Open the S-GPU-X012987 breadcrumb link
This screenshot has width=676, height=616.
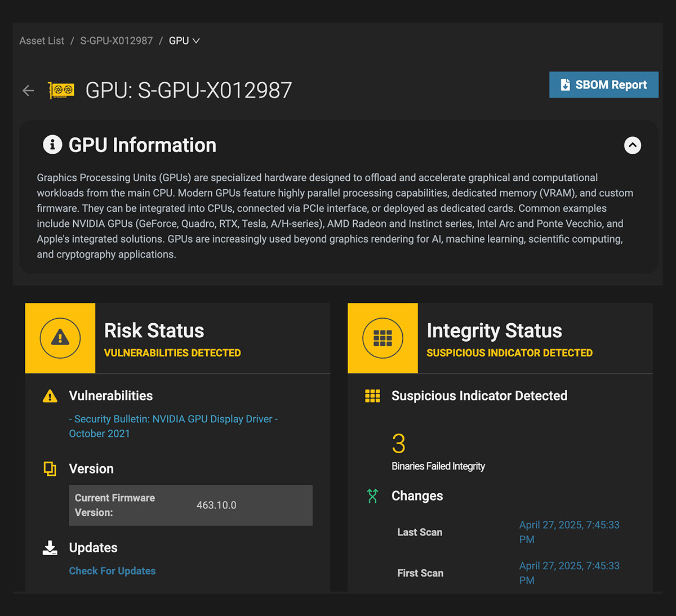coord(117,41)
